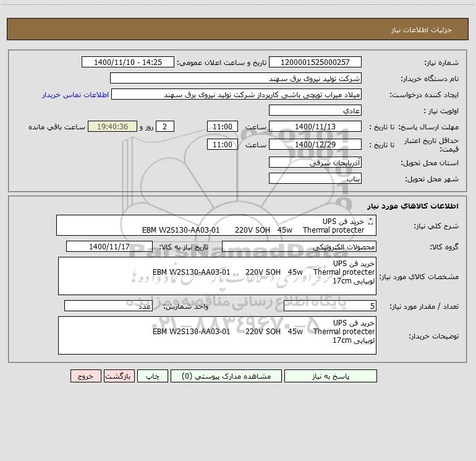This screenshot has height=461, width=476.
Task: Click the response deadline date 1400/11/13
Action: click(315, 126)
